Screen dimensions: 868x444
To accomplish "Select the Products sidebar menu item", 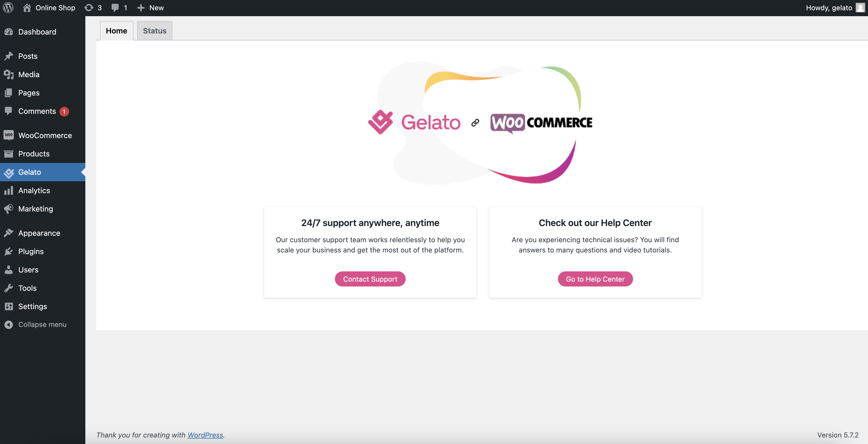I will (33, 153).
